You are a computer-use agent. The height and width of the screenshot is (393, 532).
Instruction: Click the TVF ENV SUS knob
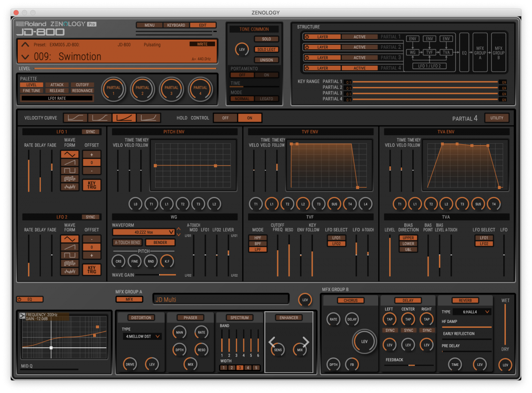tap(334, 204)
